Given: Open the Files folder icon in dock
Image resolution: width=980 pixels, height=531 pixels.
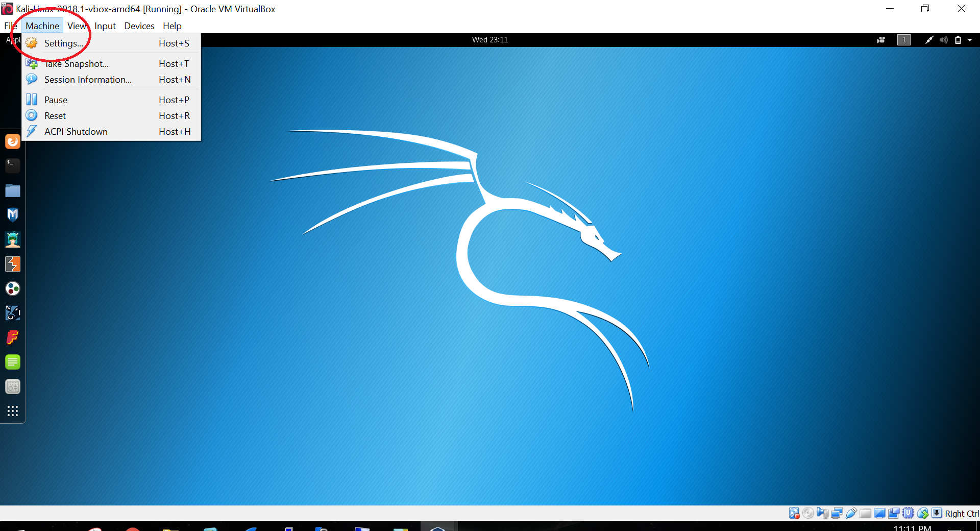Looking at the screenshot, I should point(13,190).
